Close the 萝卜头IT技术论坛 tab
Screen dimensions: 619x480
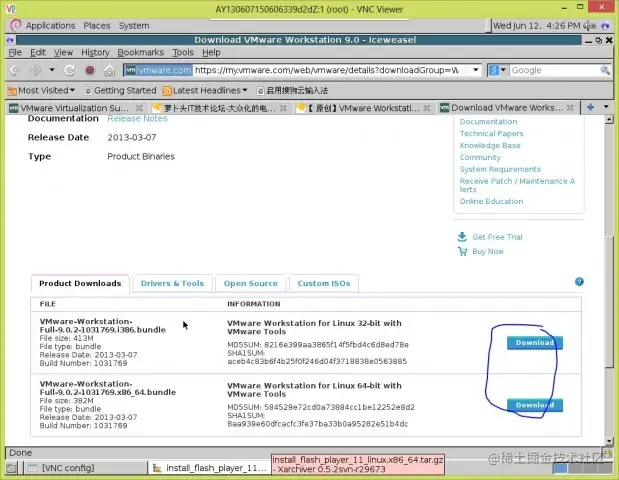pos(283,108)
